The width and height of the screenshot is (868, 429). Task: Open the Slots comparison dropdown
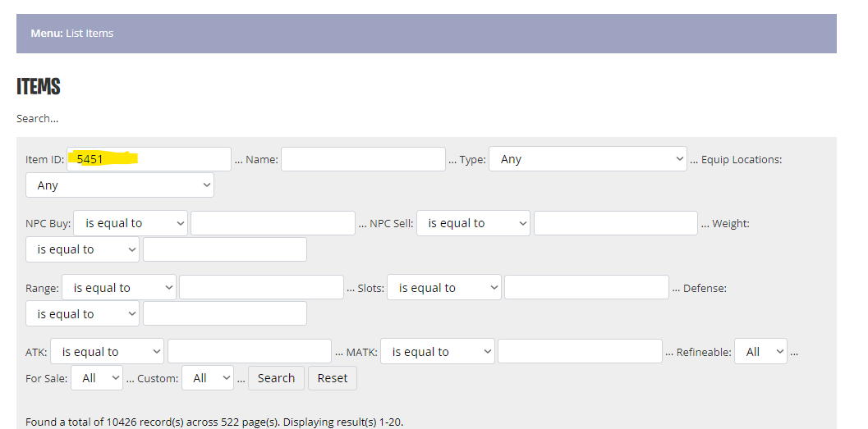tap(443, 288)
